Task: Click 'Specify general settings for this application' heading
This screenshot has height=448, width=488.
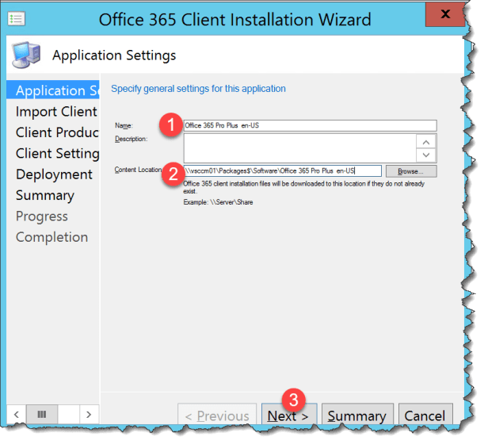Action: coord(198,89)
